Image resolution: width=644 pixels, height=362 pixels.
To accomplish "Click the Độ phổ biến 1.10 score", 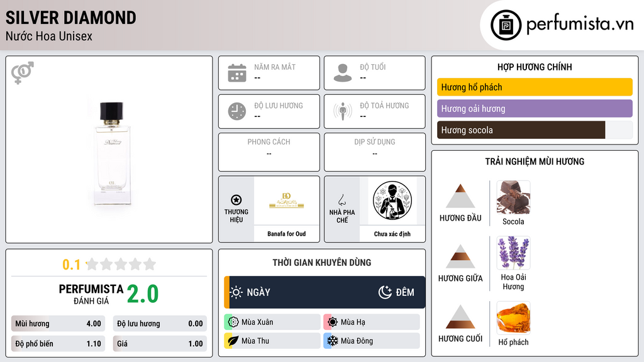I will click(x=58, y=344).
